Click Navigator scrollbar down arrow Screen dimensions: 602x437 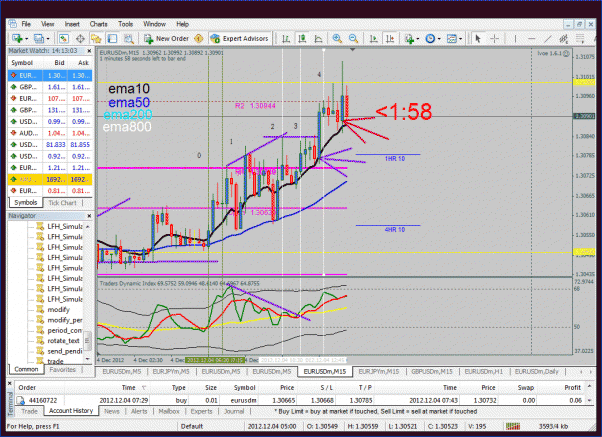coord(88,359)
